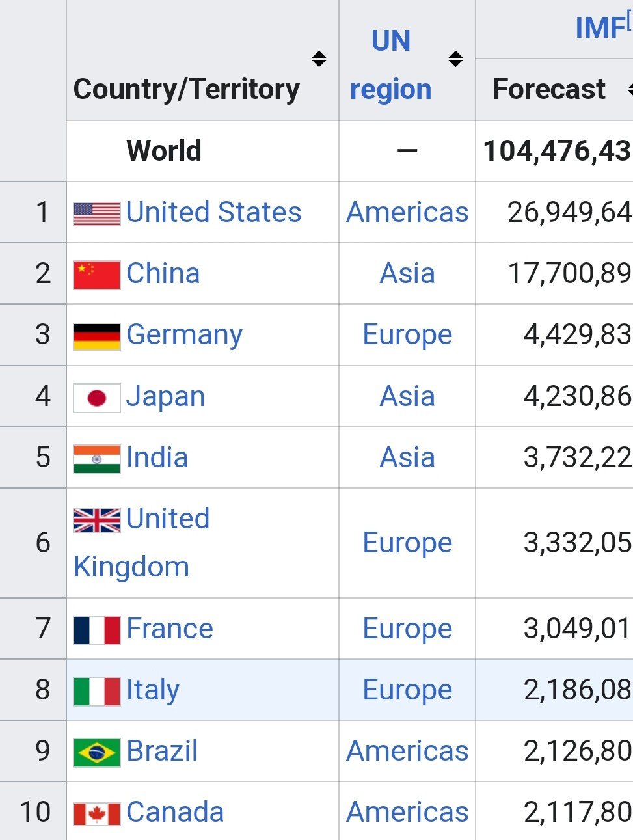
Task: Click the China flag icon
Action: pos(96,275)
